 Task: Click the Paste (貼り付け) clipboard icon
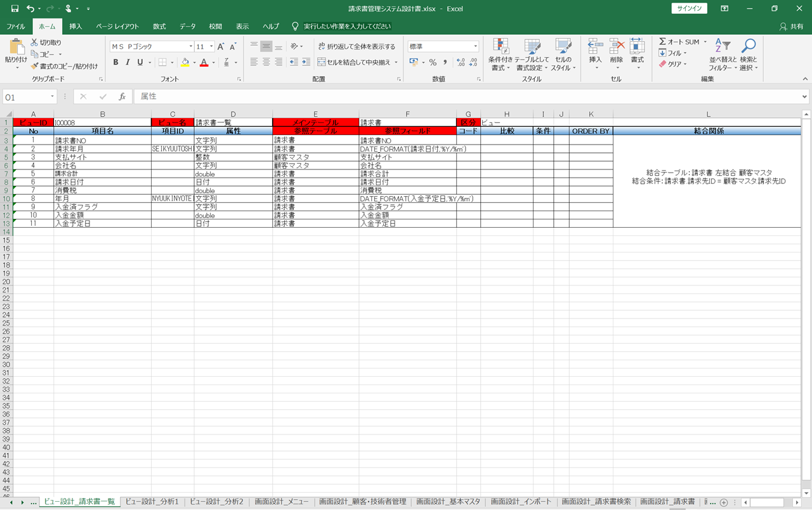(16, 47)
